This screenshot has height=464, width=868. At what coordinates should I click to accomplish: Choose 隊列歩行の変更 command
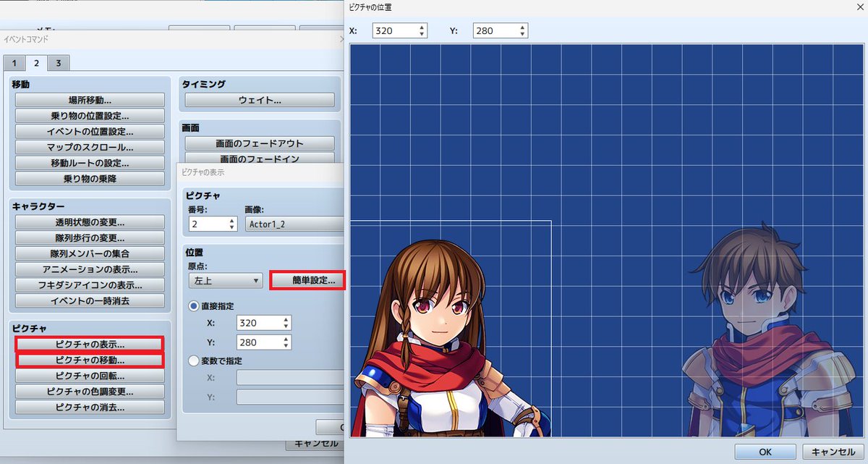[x=90, y=237]
